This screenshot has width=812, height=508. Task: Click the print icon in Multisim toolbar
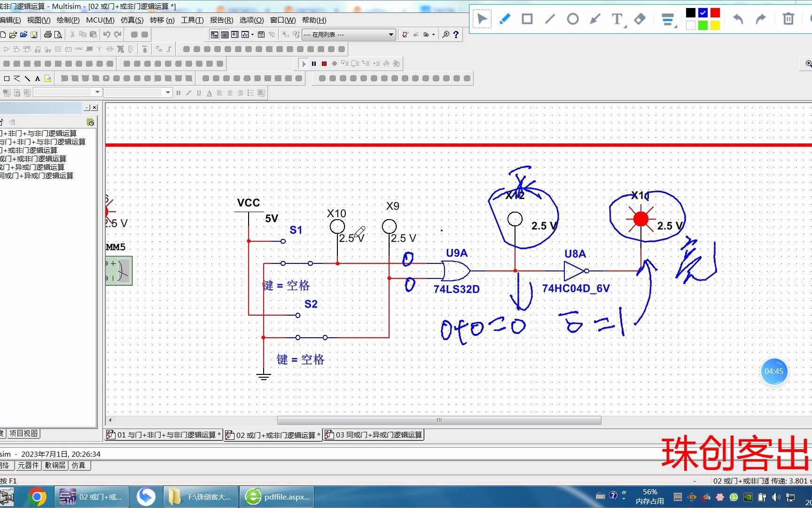47,34
